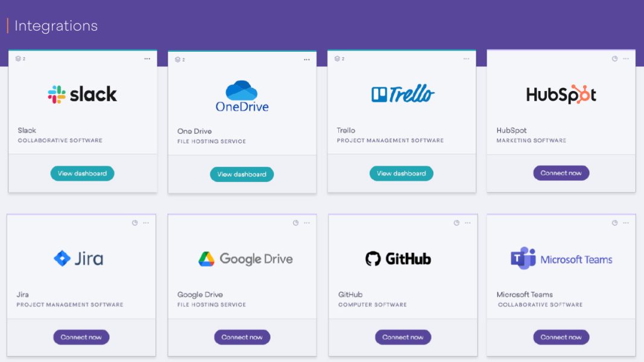Click the clock icon on GitHub card
This screenshot has height=362, width=644.
(456, 223)
